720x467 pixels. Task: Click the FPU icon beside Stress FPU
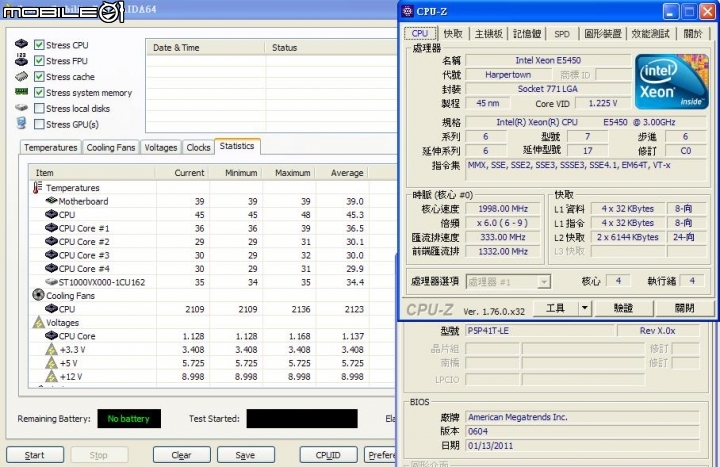click(x=21, y=60)
